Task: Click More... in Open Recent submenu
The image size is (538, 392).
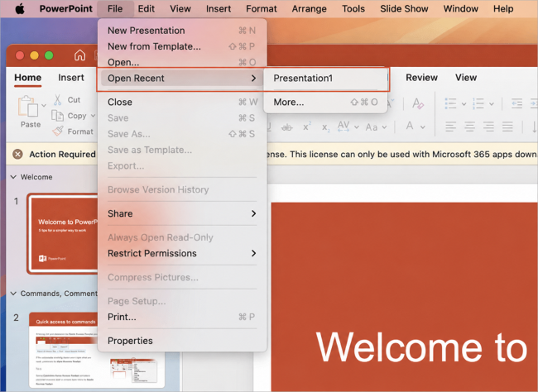Action: (325, 103)
